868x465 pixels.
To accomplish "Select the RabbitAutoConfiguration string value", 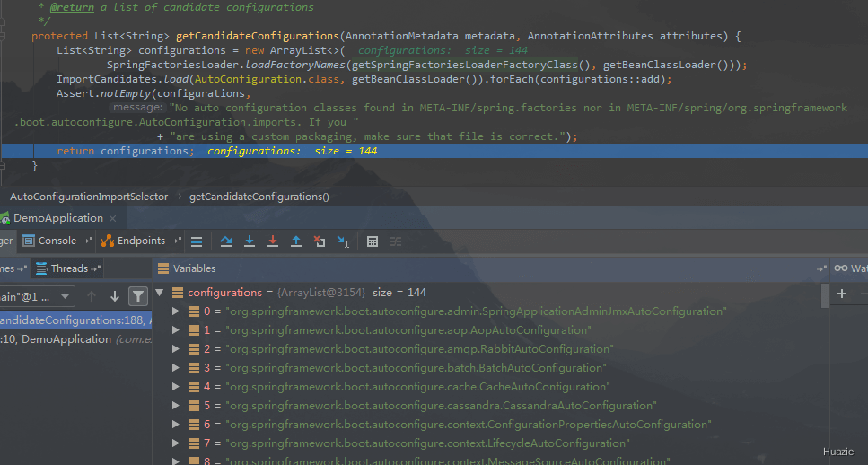I will click(x=419, y=348).
